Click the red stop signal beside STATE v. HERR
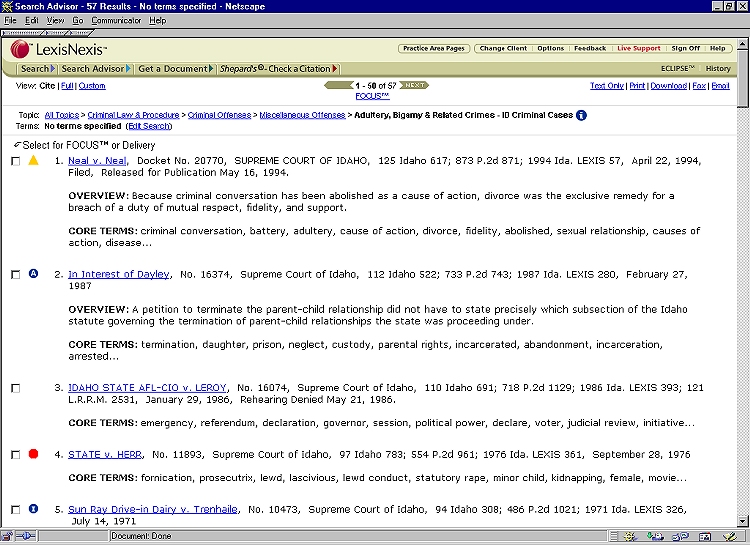The width and height of the screenshot is (750, 545). [33, 454]
